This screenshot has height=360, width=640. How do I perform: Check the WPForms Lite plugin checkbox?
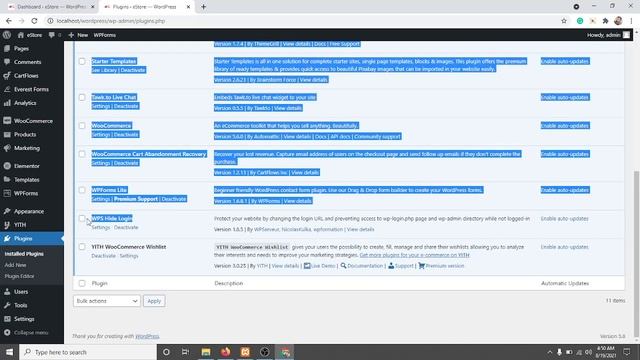tap(82, 190)
